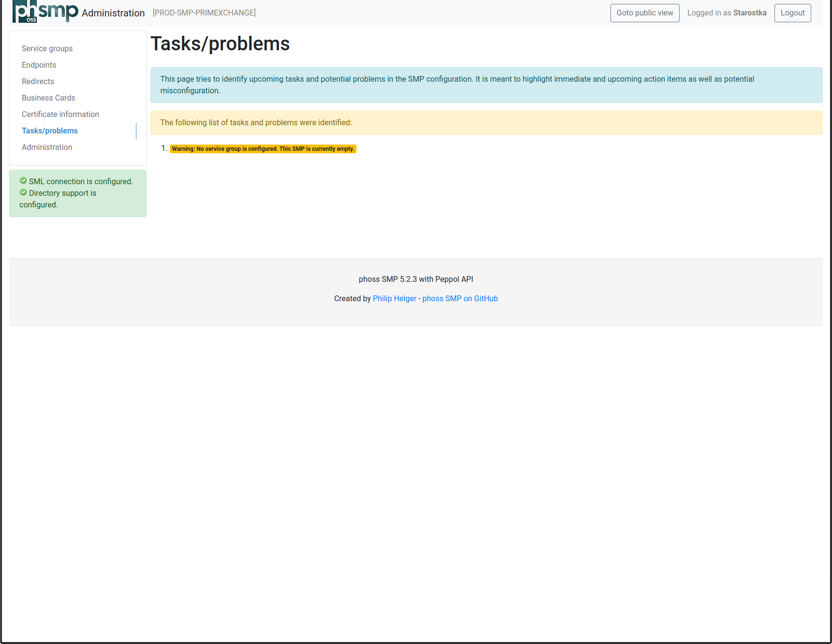This screenshot has width=832, height=644.
Task: Open the Business Cards page
Action: (x=48, y=98)
